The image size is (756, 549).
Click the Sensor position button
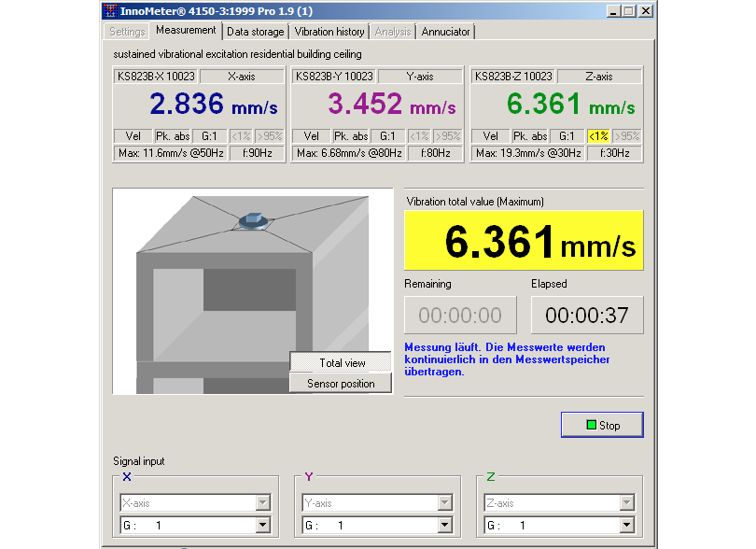(x=342, y=384)
